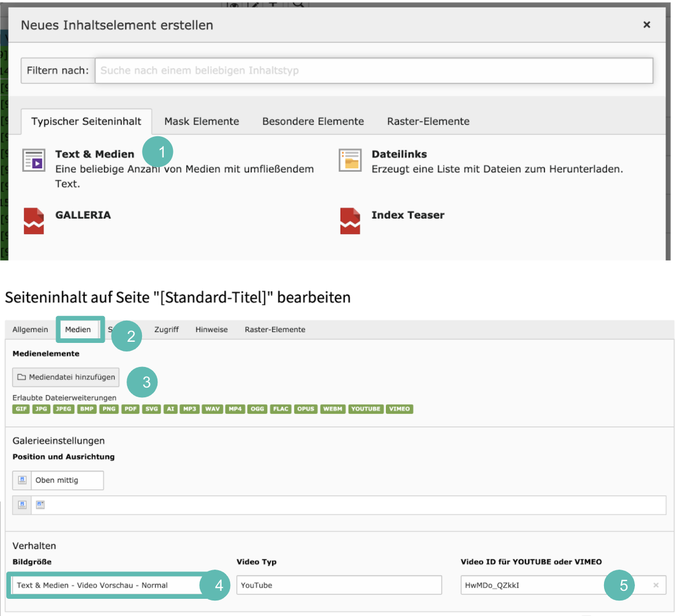Select second alignment icon in position row
The height and width of the screenshot is (616, 679).
40,505
